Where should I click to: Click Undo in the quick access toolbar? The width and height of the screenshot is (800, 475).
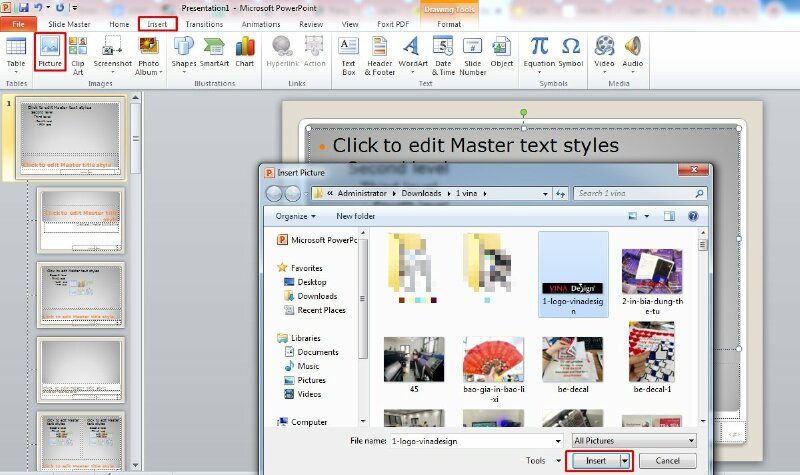coord(39,8)
